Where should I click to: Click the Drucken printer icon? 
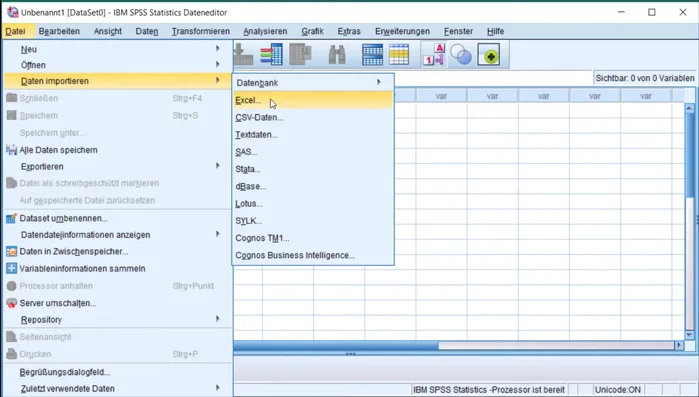coord(11,354)
